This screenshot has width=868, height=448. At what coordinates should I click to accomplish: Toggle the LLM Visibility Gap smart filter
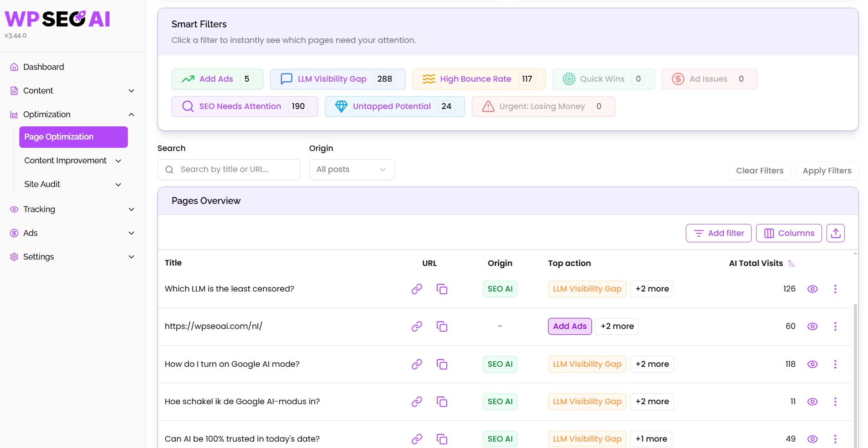(x=338, y=79)
